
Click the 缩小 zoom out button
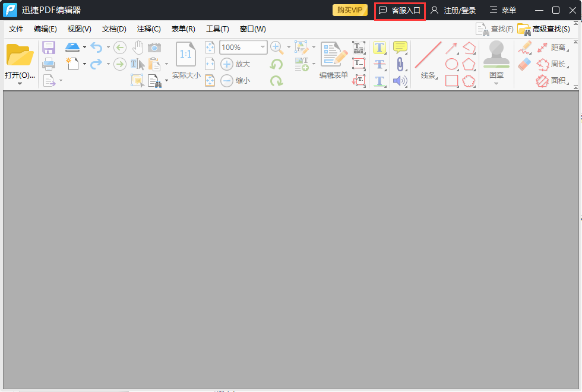point(235,81)
